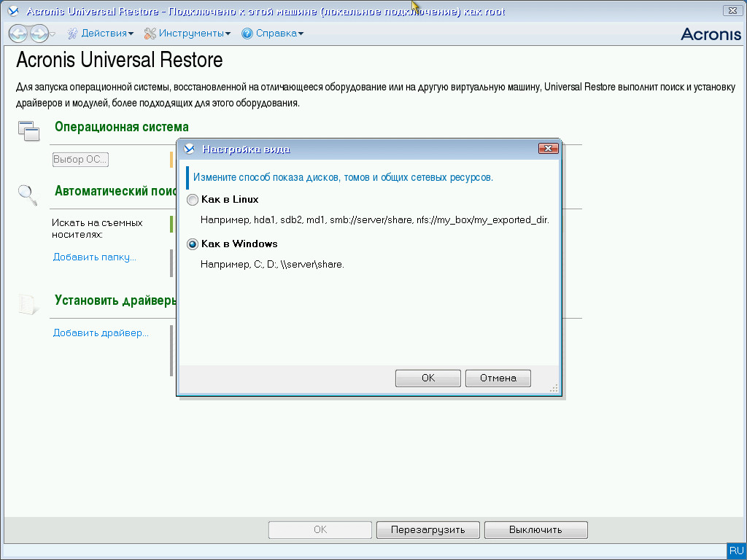Click the Добавить папку link
The width and height of the screenshot is (747, 560).
pos(93,257)
